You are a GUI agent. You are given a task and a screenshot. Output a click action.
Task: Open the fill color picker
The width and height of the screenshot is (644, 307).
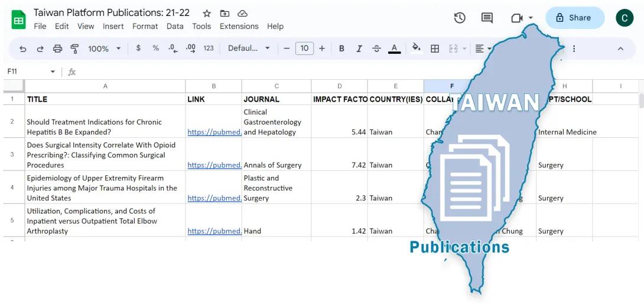click(x=416, y=48)
